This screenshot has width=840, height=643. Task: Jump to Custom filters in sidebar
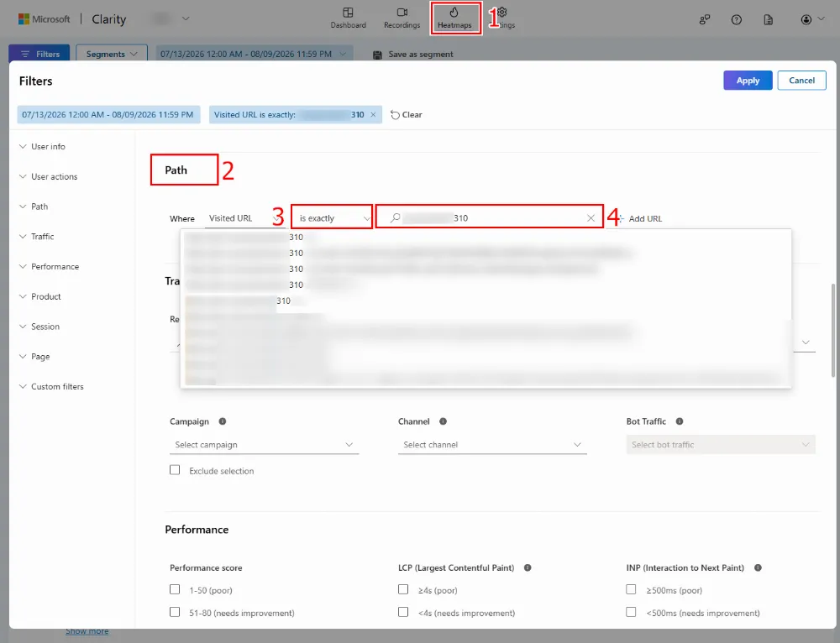point(51,386)
